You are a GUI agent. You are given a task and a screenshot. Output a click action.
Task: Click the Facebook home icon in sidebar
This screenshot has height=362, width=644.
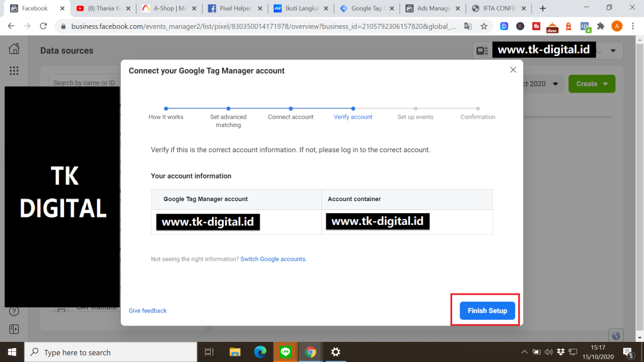14,50
